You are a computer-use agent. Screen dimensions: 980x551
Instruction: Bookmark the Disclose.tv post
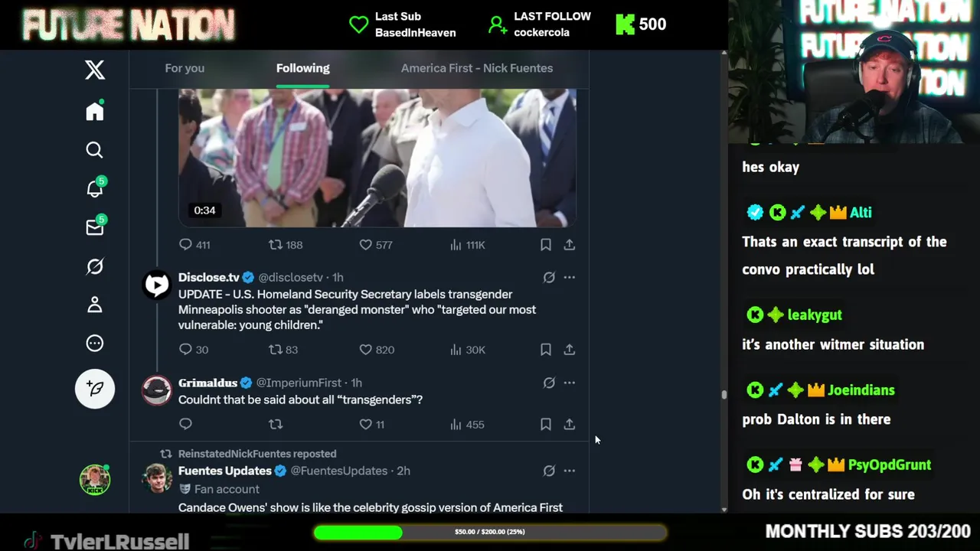coord(546,350)
